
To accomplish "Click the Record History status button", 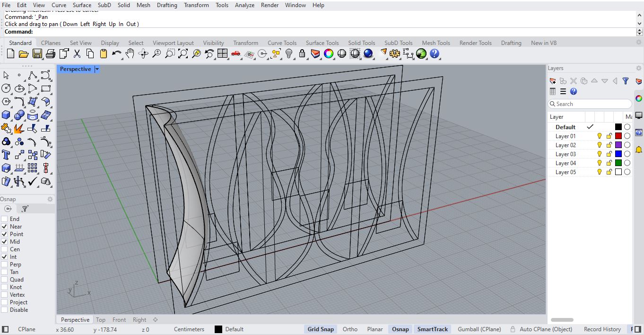I will [x=602, y=329].
